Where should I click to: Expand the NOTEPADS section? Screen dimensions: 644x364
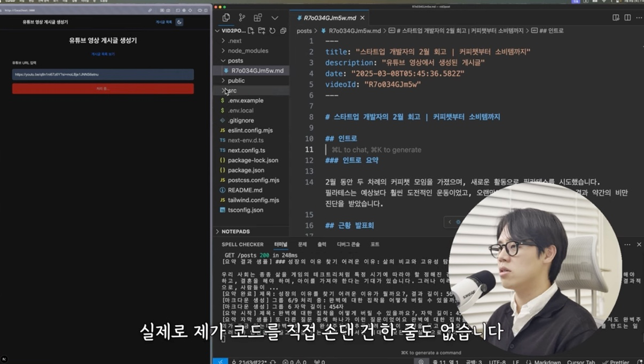click(x=235, y=231)
